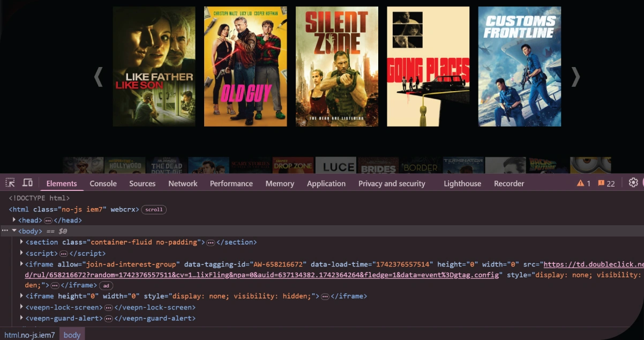The width and height of the screenshot is (644, 340).
Task: Click the carousel next arrow
Action: (575, 77)
